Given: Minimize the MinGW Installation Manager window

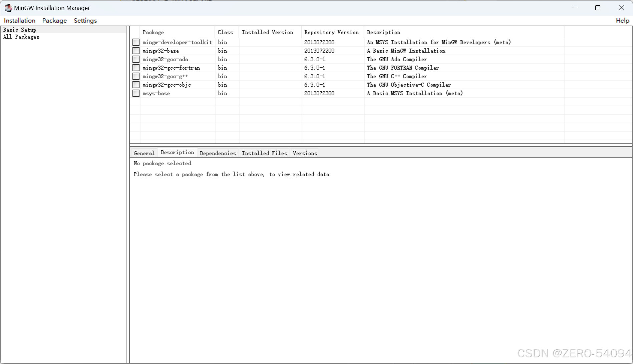Looking at the screenshot, I should click(x=575, y=8).
